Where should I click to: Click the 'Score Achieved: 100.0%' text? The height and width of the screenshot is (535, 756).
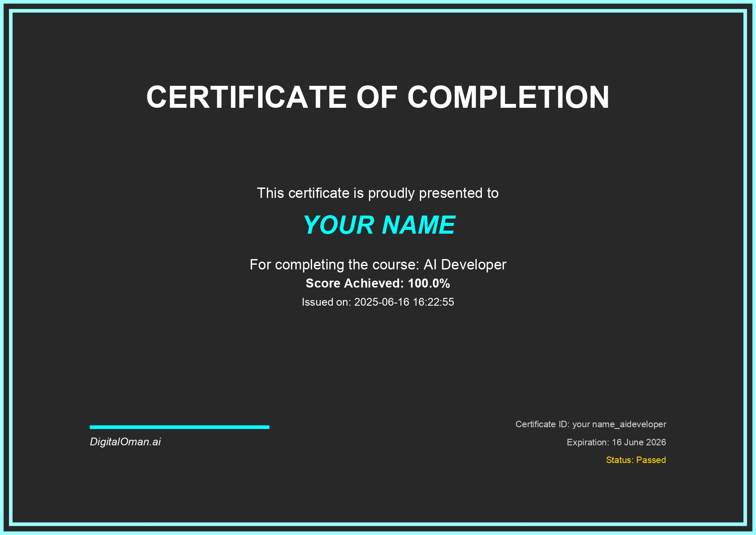coord(378,283)
